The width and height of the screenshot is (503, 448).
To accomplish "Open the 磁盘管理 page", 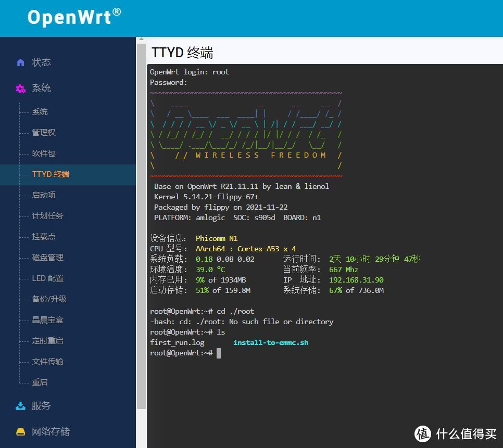I will [47, 258].
